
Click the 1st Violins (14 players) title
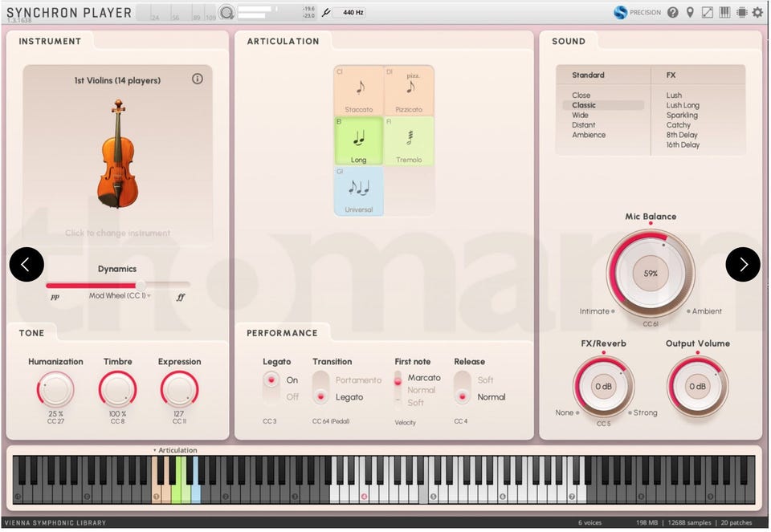pyautogui.click(x=117, y=80)
